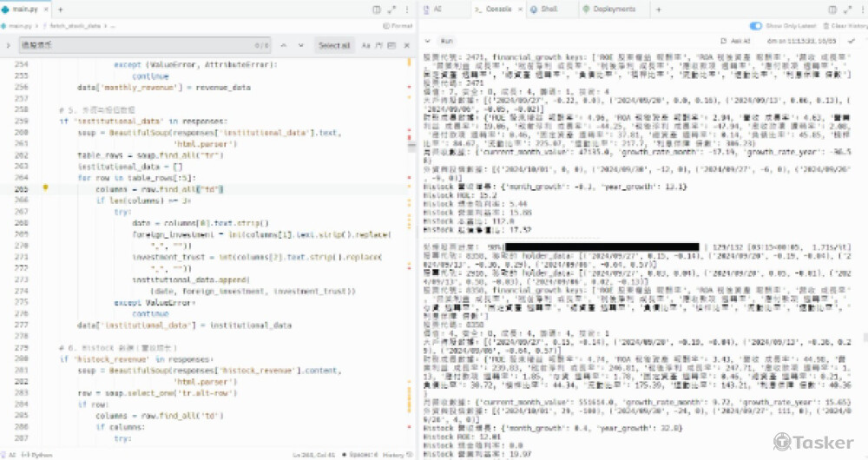Open the AI tab in right pane

(x=433, y=10)
